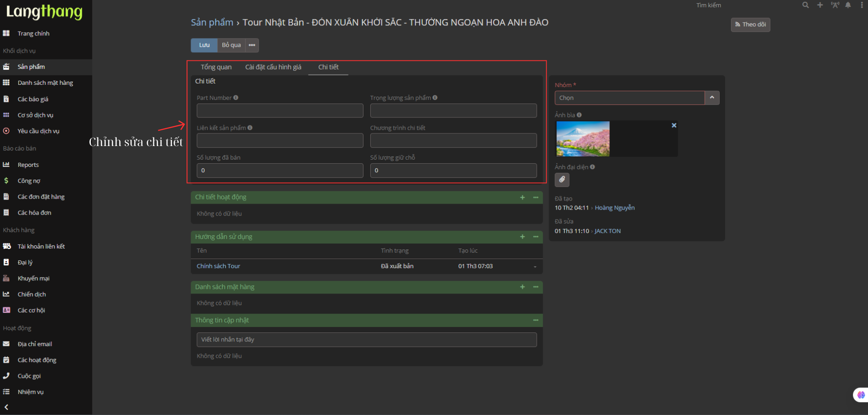Viewport: 868px width, 415px height.
Task: Click the Part Number input field
Action: point(280,111)
